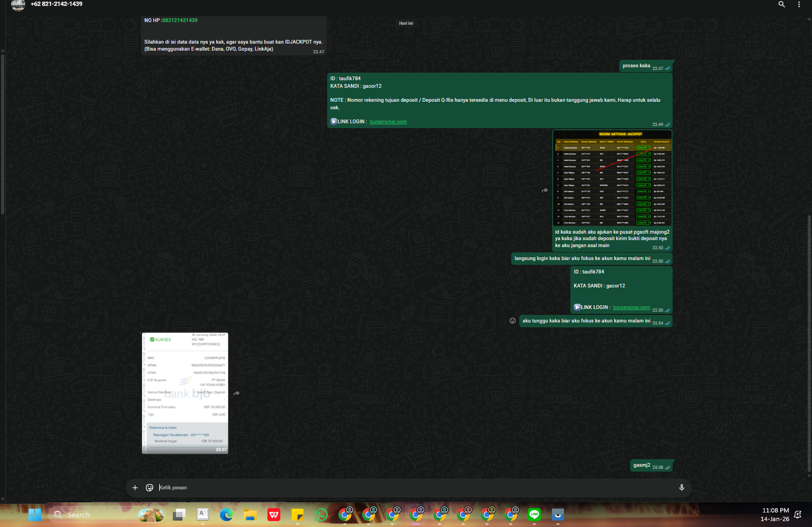The image size is (812, 527).
Task: Start a voice message recording
Action: point(682,488)
